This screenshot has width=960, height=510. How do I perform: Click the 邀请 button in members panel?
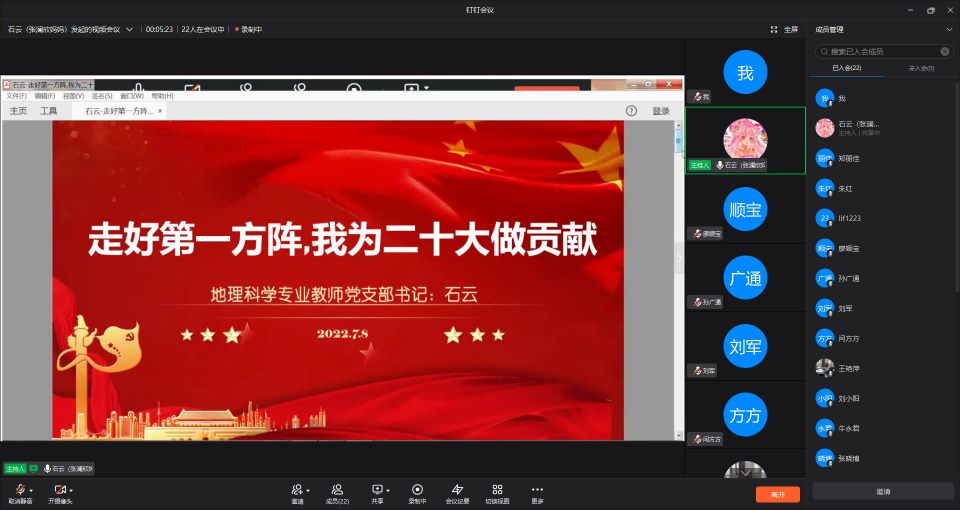point(882,491)
